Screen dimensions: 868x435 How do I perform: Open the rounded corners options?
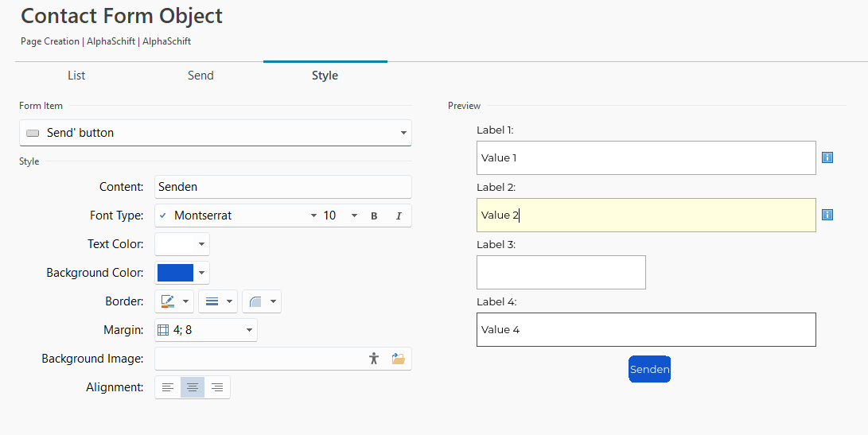[x=262, y=301]
